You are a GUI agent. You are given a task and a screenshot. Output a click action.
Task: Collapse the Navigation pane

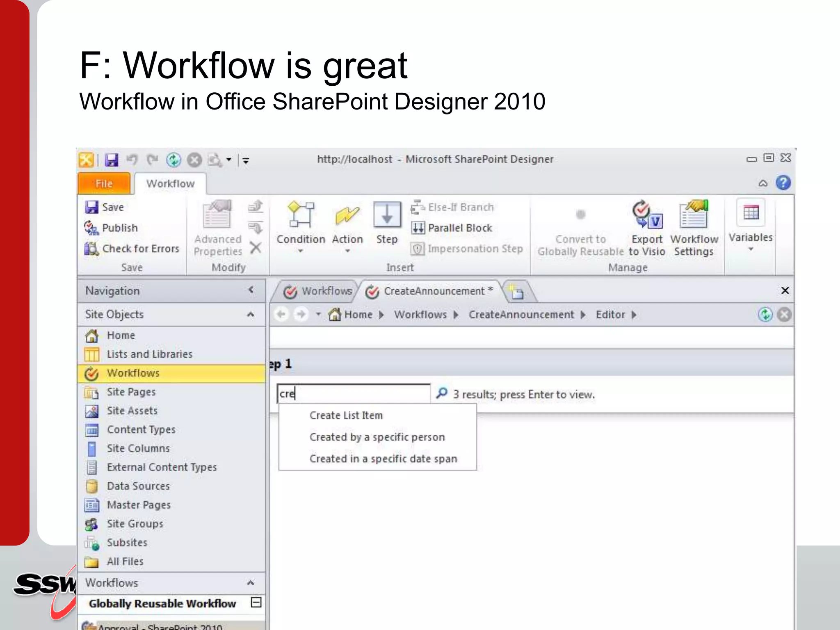click(251, 290)
